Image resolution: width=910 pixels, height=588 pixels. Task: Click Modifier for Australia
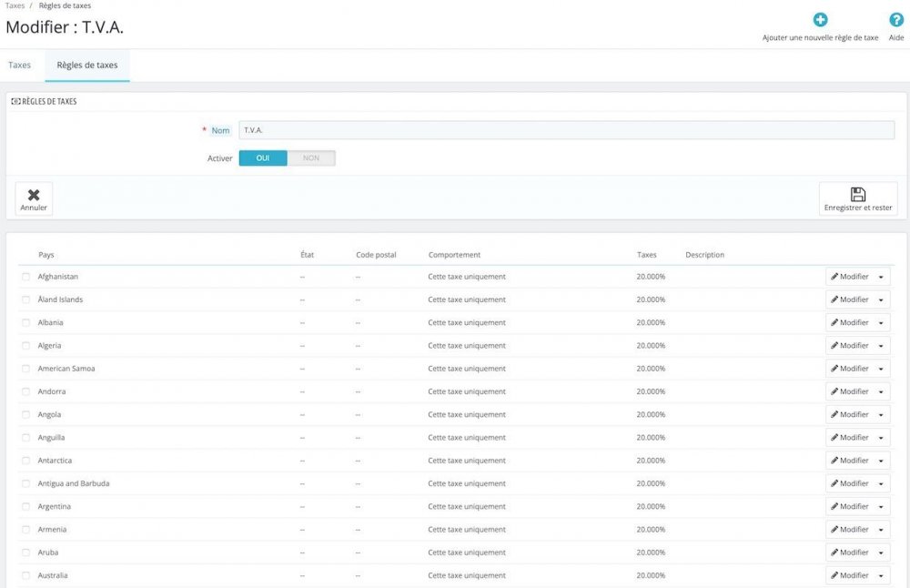849,575
